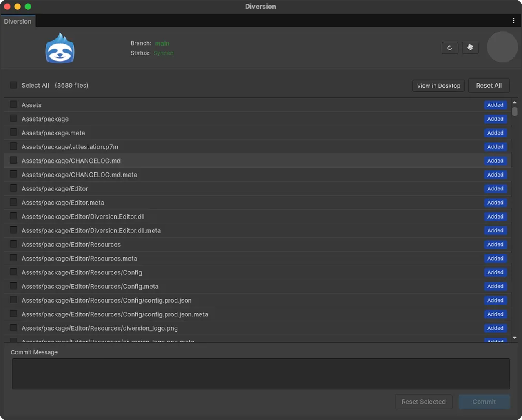Viewport: 522px width, 420px height.
Task: Open the kebab menu in tab bar
Action: coord(513,21)
